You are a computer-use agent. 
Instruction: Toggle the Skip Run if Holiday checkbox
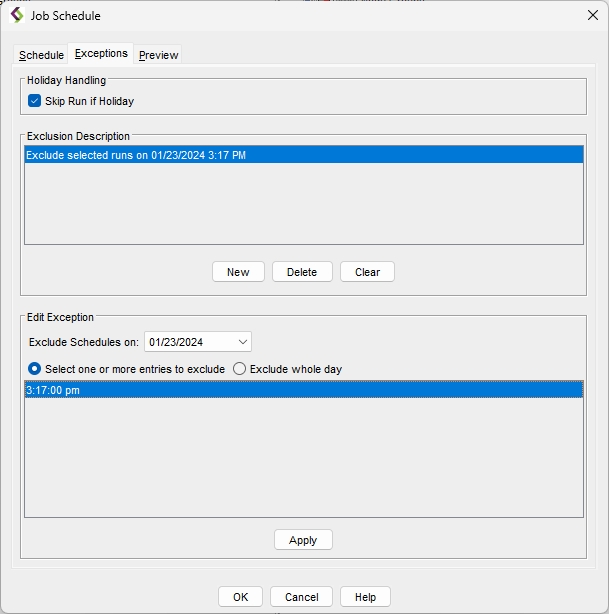(35, 101)
